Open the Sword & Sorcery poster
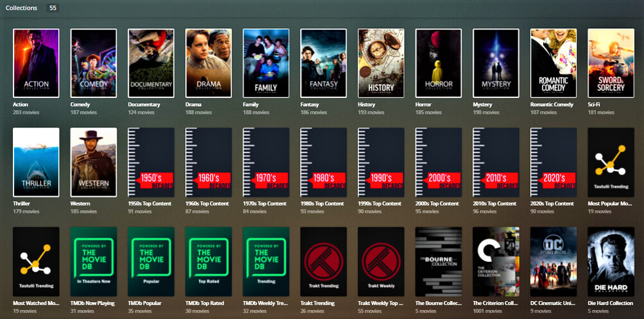The height and width of the screenshot is (319, 644). (611, 63)
